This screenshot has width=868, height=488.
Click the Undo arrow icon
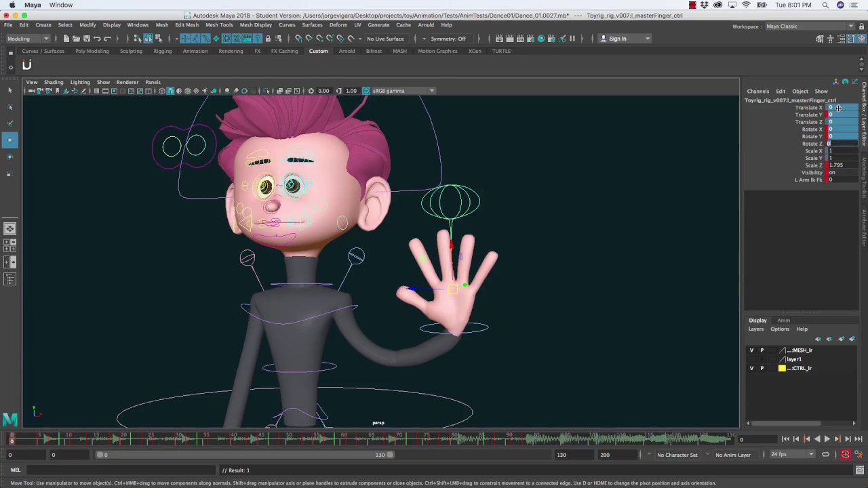(97, 39)
